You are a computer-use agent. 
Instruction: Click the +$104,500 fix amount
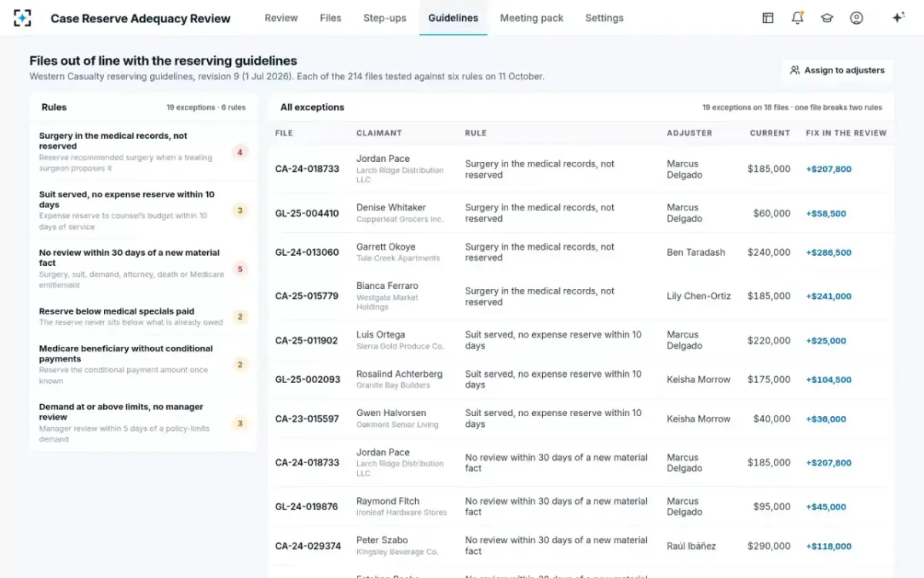tap(829, 379)
